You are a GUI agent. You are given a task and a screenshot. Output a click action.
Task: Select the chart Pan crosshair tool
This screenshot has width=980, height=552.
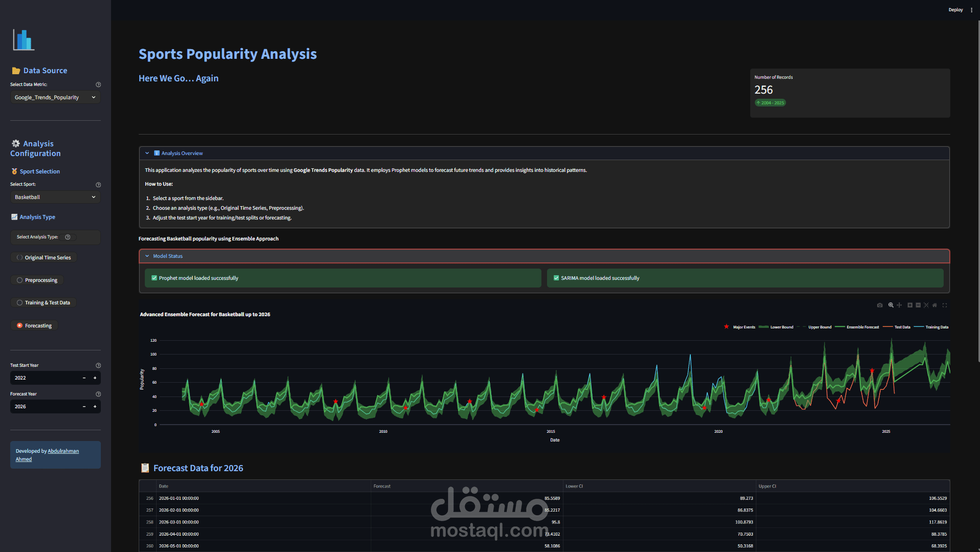pos(899,305)
